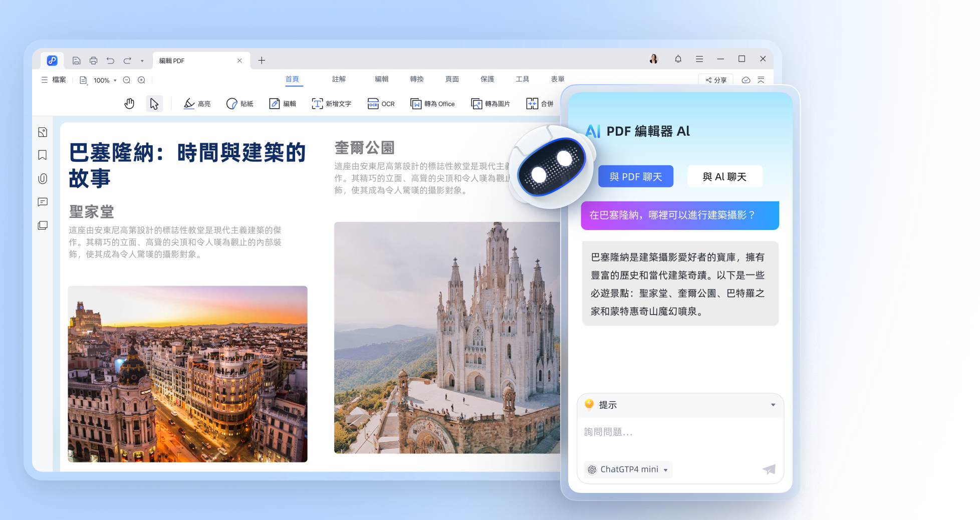Switch to the 保護 tab
The height and width of the screenshot is (520, 980).
click(487, 79)
